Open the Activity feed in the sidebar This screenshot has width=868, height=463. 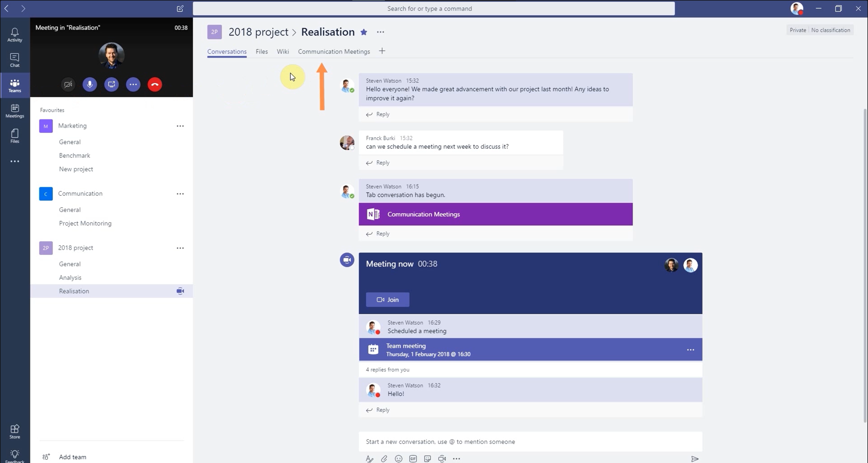coord(15,35)
